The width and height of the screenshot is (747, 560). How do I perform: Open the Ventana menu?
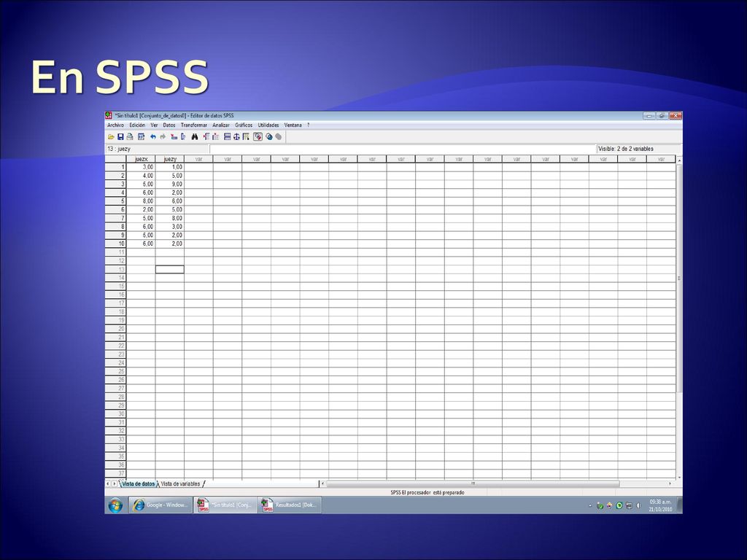tap(293, 125)
